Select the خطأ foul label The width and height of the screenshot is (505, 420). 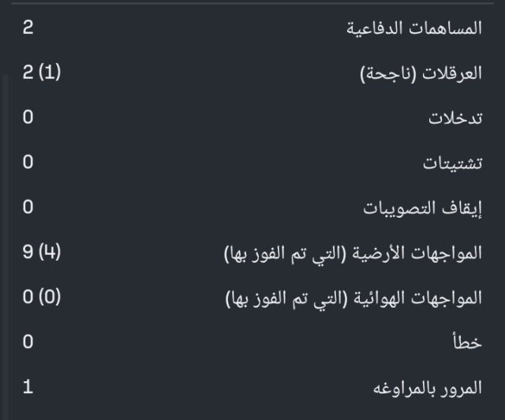tap(469, 343)
